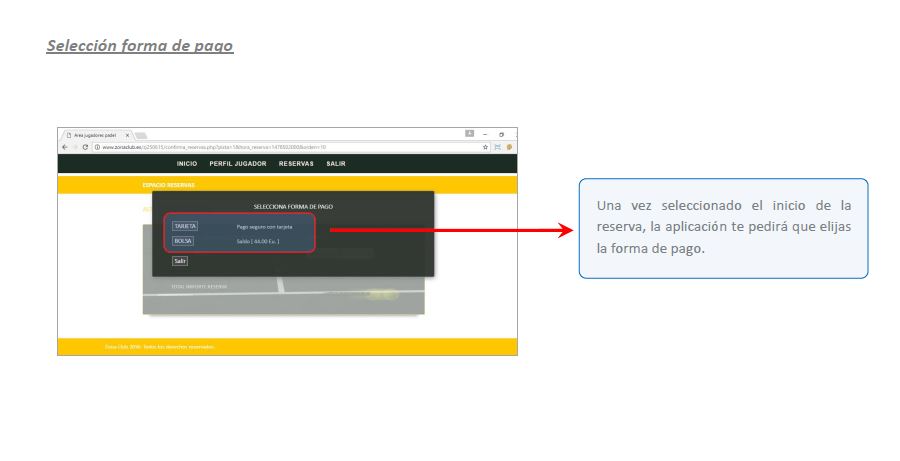
Task: Click the TOTAL IMPORTE RESERVAS label
Action: [x=199, y=286]
